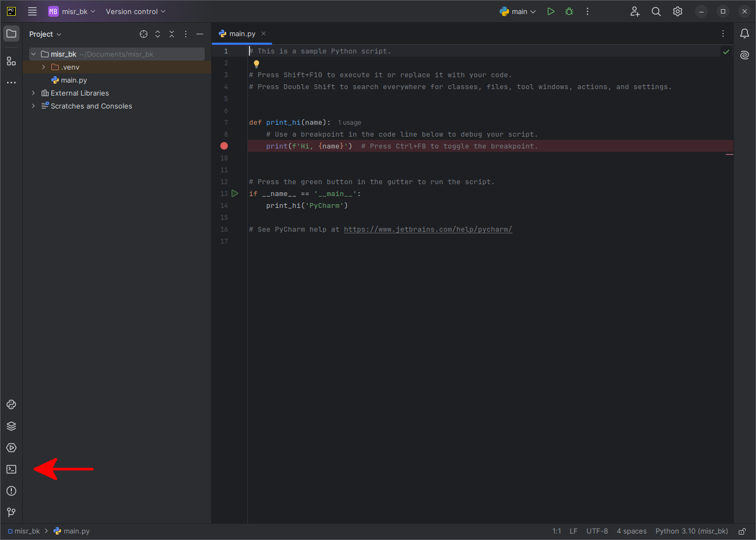756x540 pixels.
Task: Open the main run configuration dropdown
Action: [x=517, y=11]
